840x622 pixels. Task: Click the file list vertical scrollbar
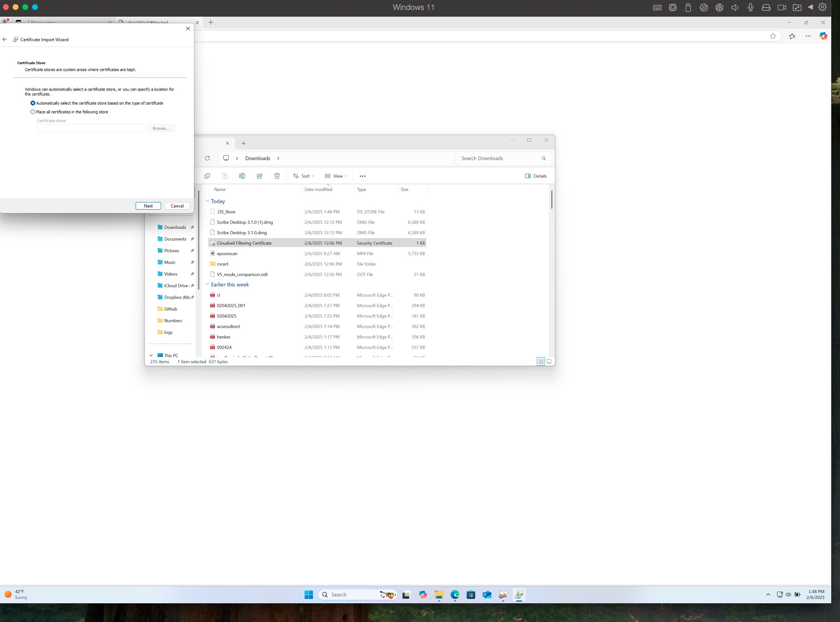click(551, 199)
